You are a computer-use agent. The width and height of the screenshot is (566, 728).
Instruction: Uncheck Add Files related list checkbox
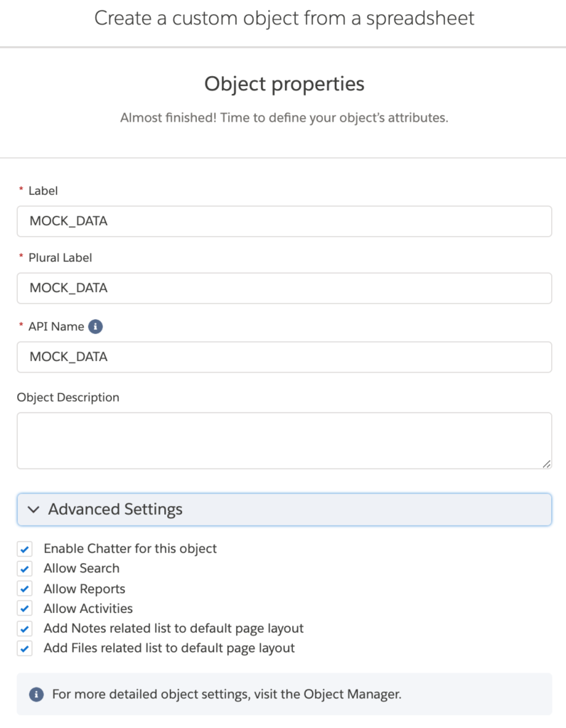(25, 648)
